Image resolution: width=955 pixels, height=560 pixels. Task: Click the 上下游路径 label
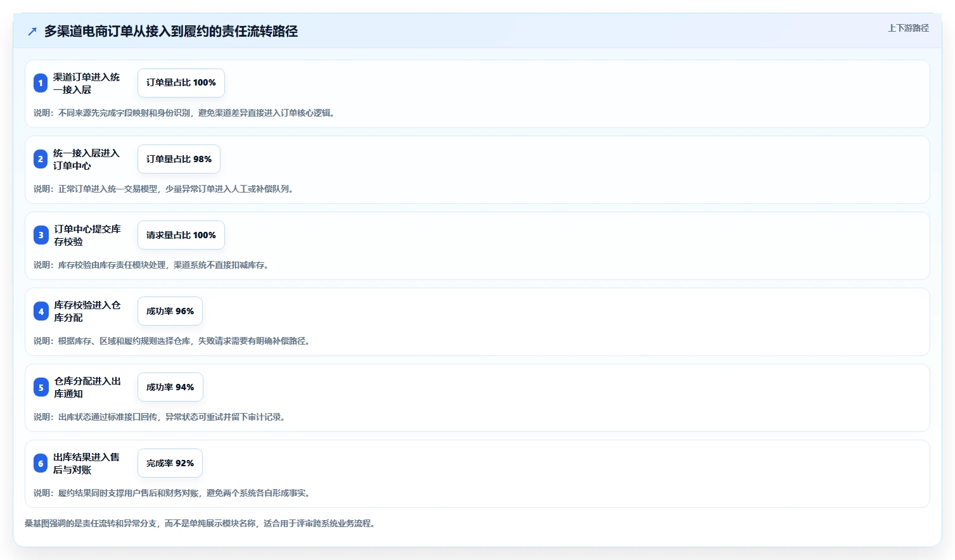point(908,28)
